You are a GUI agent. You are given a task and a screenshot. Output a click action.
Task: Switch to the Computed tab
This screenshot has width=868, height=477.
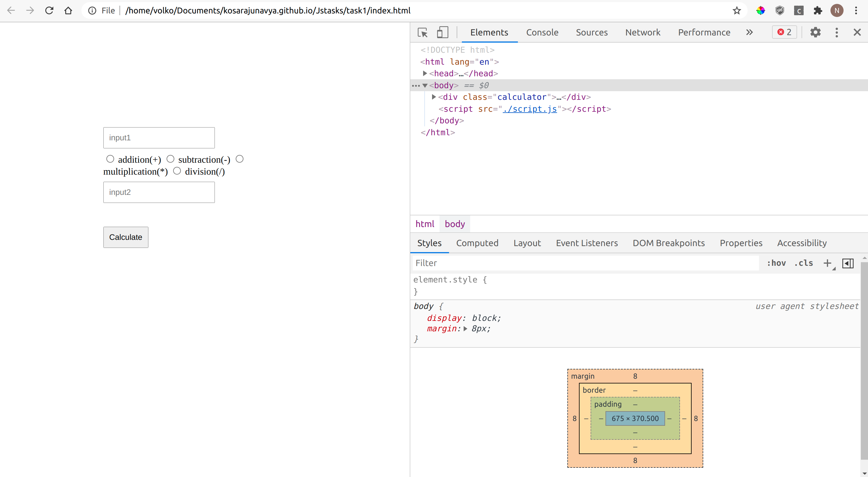click(477, 243)
